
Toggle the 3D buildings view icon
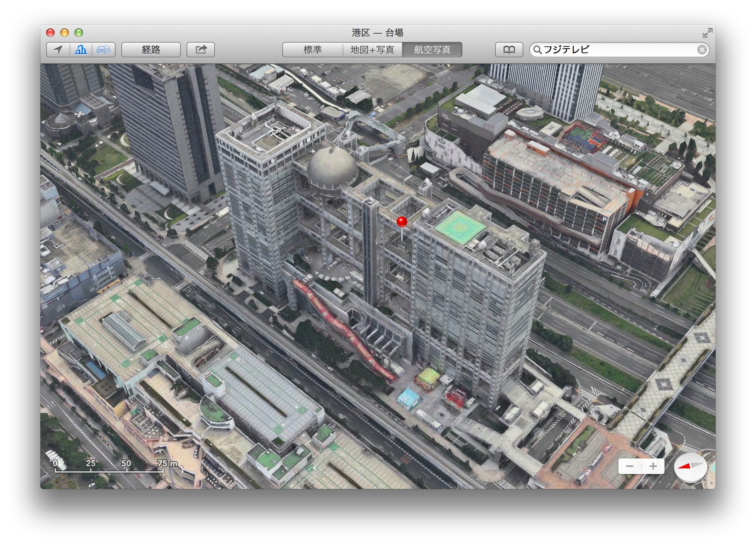80,50
